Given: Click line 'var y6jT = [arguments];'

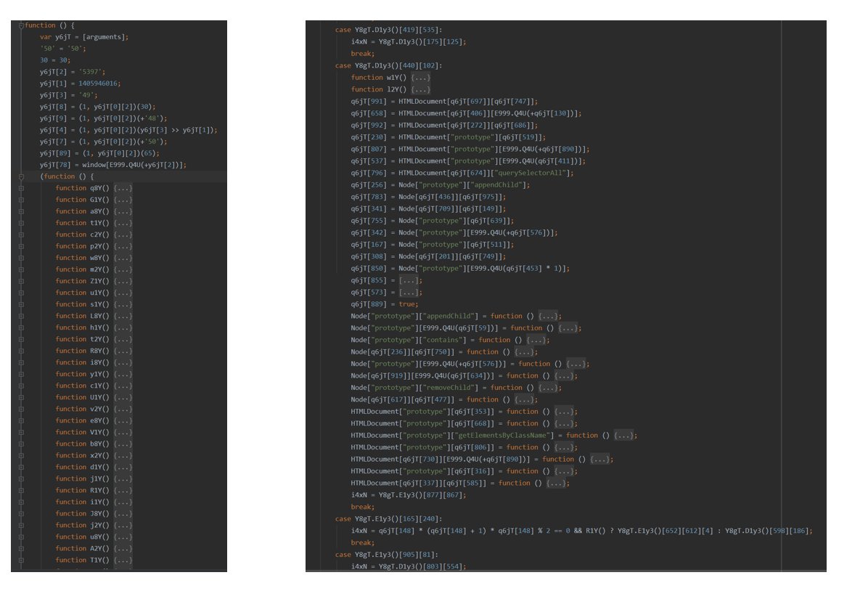Looking at the screenshot, I should click(84, 37).
